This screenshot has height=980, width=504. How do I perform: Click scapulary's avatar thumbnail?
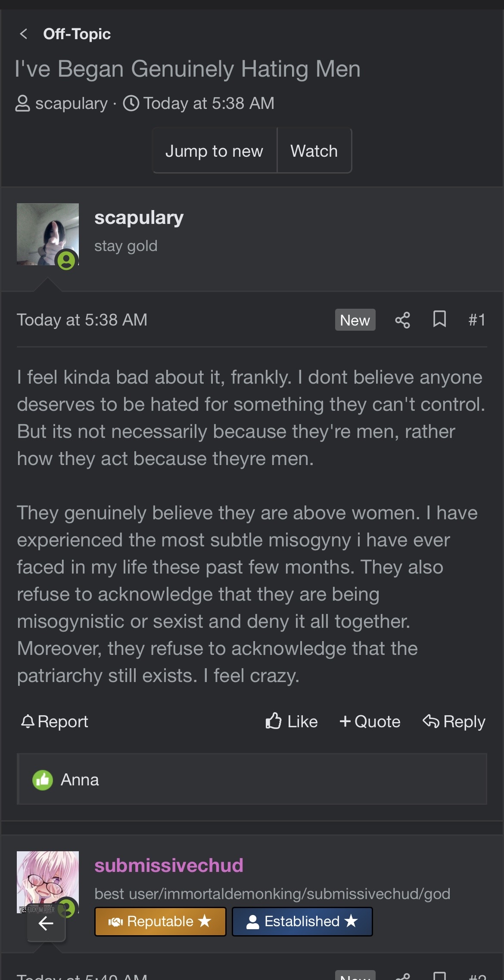click(47, 234)
